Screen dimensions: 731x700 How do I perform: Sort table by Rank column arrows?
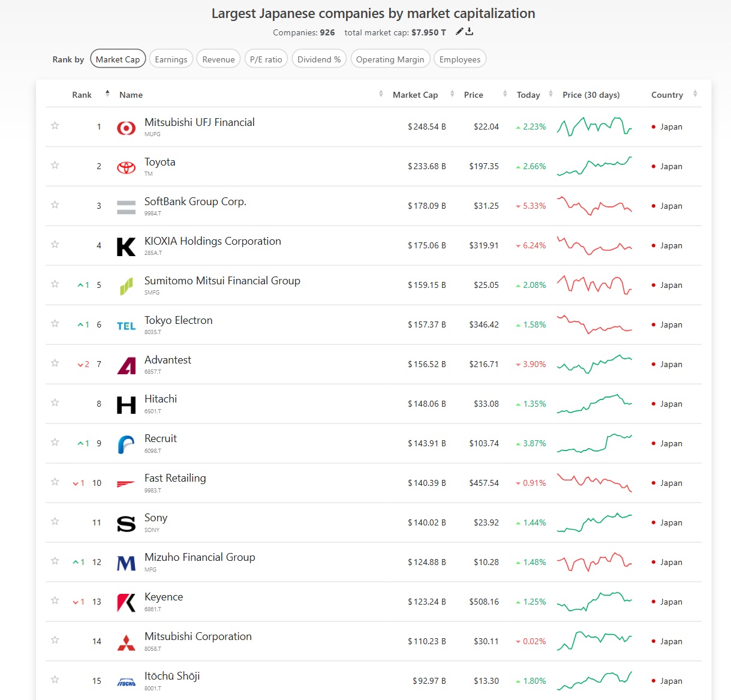click(107, 94)
